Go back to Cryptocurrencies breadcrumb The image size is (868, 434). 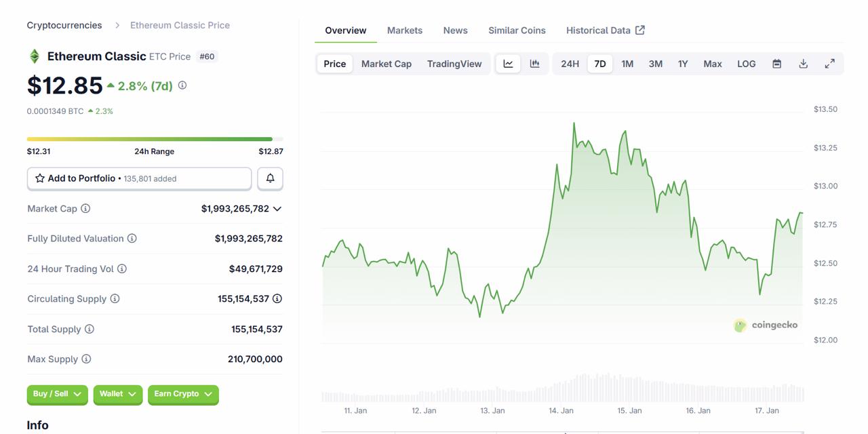tap(64, 24)
